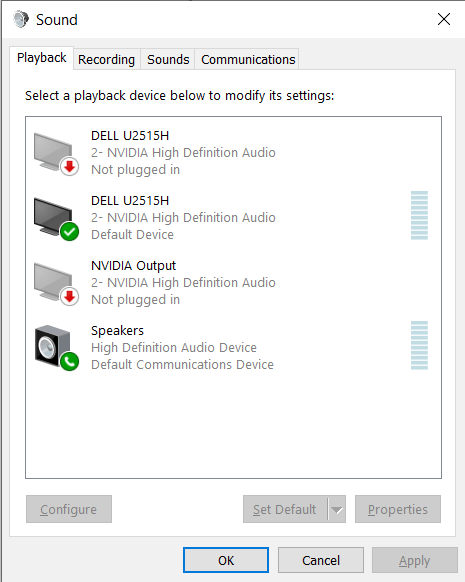
Task: Open the Communications tab
Action: (x=248, y=59)
